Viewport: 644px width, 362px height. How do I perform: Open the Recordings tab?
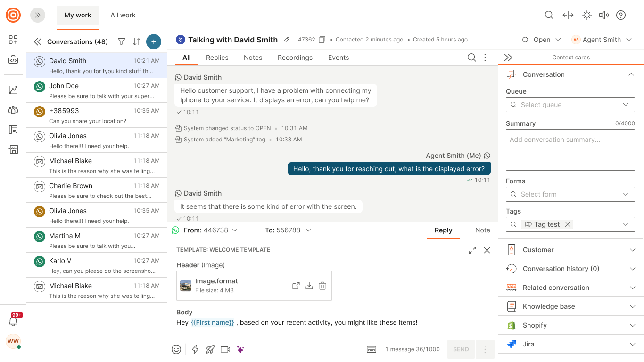pyautogui.click(x=295, y=58)
